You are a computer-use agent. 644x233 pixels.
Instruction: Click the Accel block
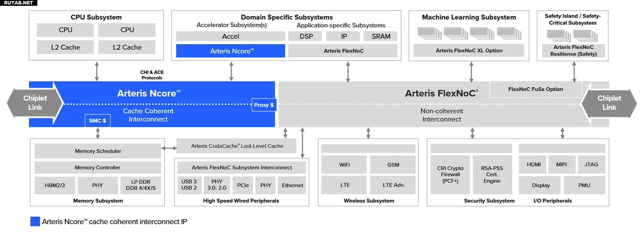230,36
